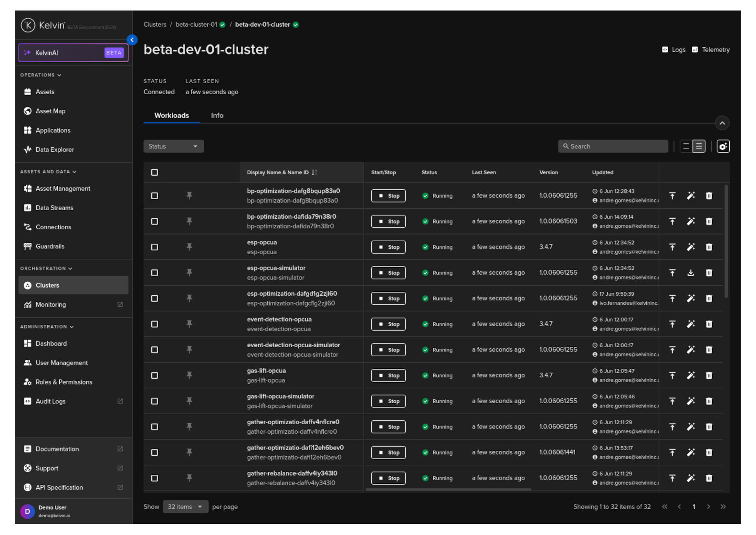Screen dimensions: 756x535
Task: Open the cluster Logs link
Action: (674, 50)
